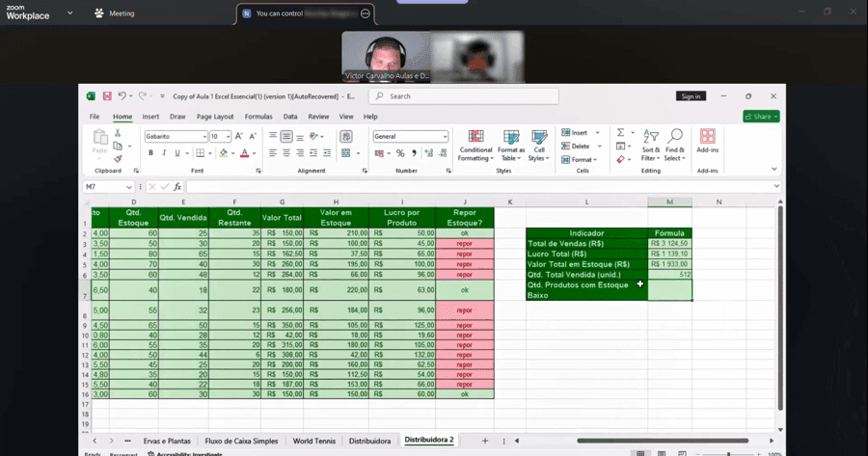
Task: Click the Align Right icon
Action: (300, 153)
